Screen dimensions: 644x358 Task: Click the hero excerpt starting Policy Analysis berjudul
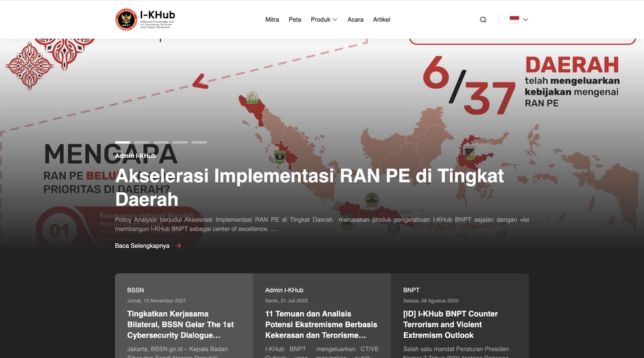click(322, 224)
